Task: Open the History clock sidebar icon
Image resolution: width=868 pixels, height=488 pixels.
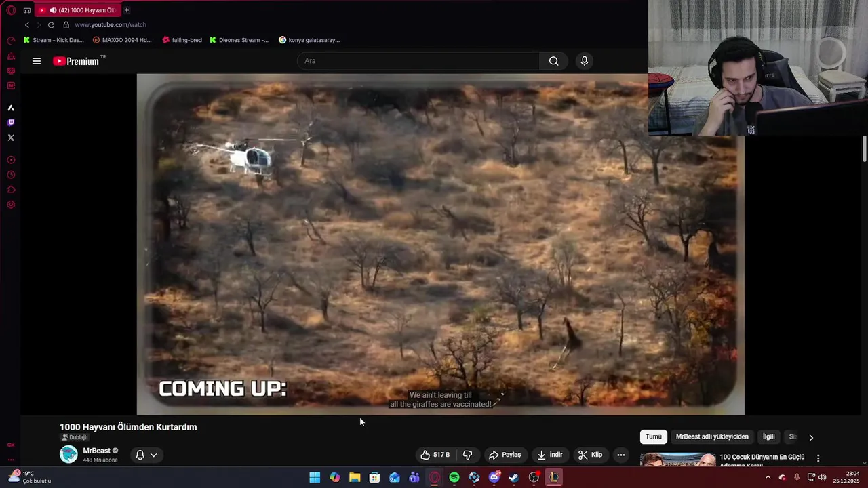Action: coord(11,175)
